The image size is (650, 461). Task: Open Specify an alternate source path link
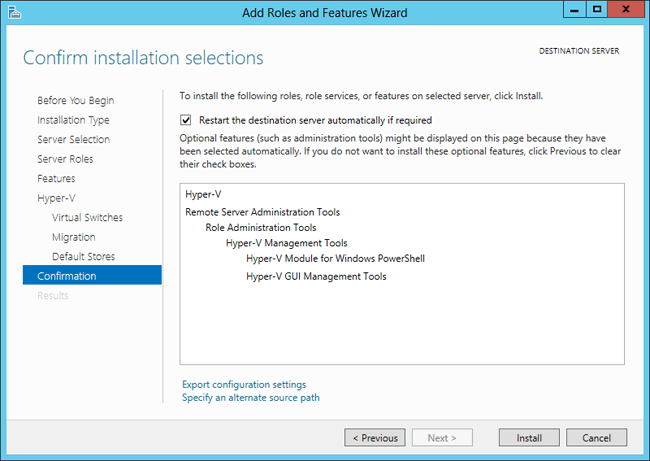point(250,398)
